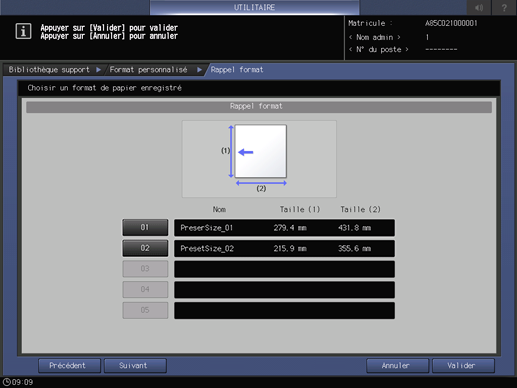The image size is (517, 388).
Task: Click the 215.9 mm value
Action: (290, 249)
